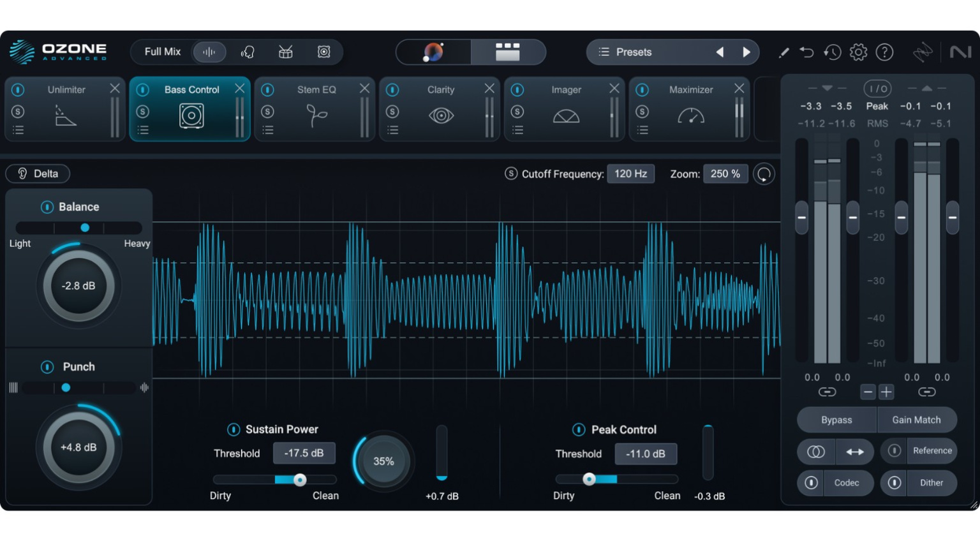
Task: Click the Cutoff Frequency value field
Action: 630,173
